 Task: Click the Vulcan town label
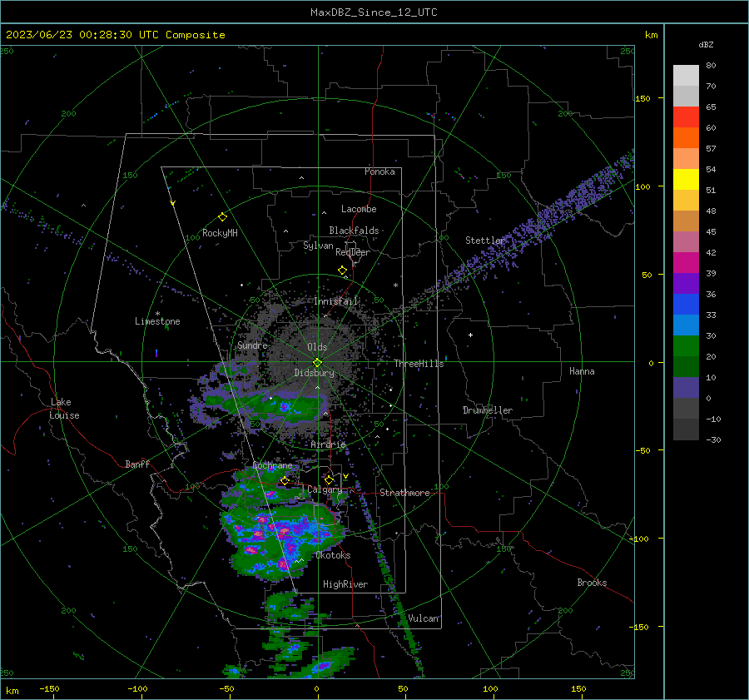click(x=424, y=618)
